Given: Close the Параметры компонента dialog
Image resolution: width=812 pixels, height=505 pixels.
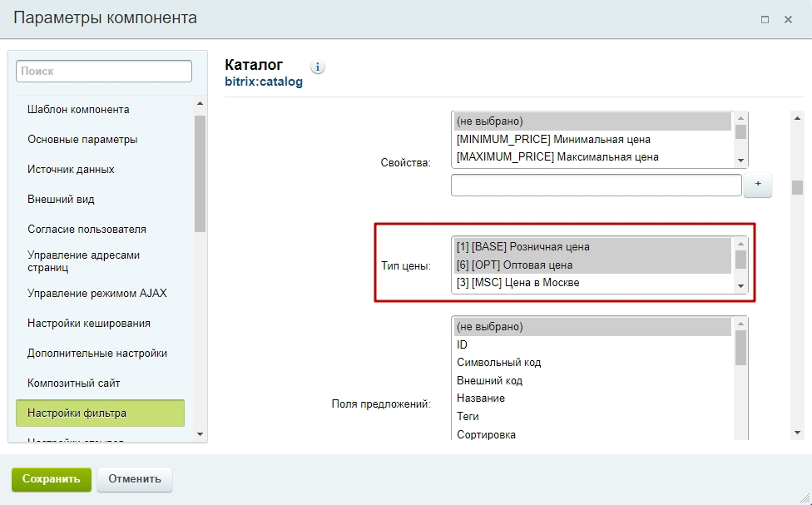Looking at the screenshot, I should point(788,19).
